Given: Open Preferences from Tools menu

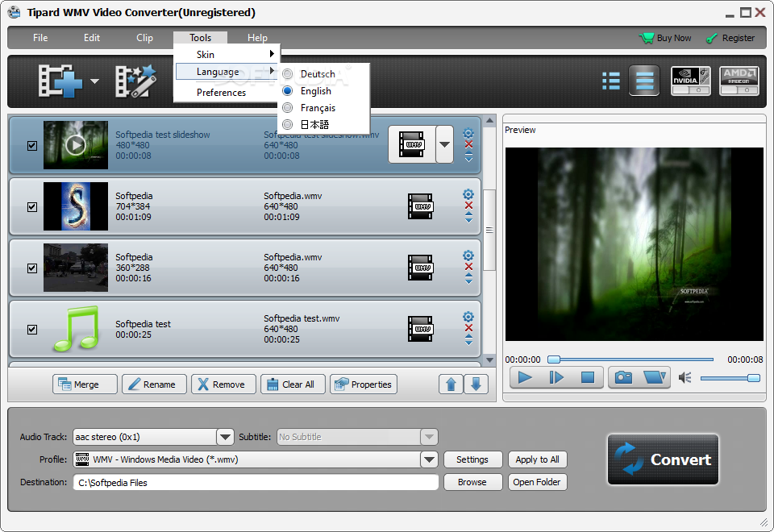Looking at the screenshot, I should coord(227,92).
